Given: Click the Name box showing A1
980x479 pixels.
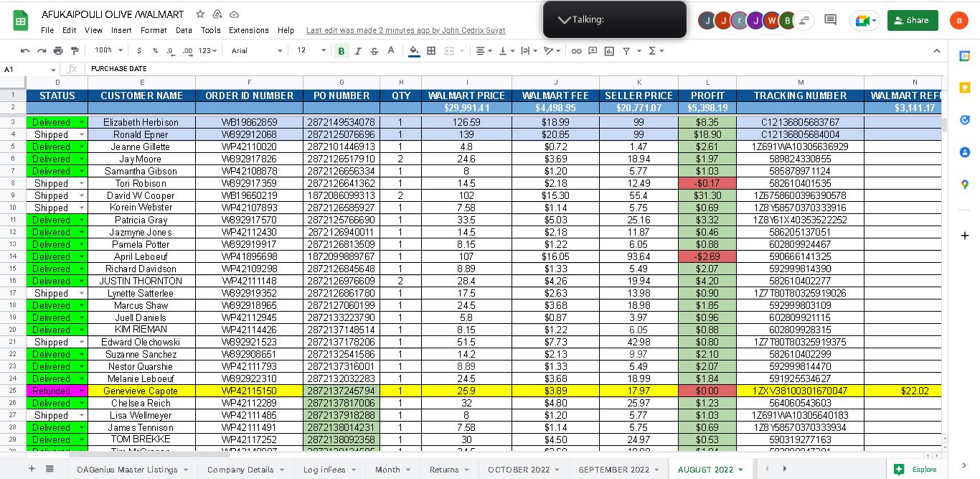Looking at the screenshot, I should tap(29, 69).
